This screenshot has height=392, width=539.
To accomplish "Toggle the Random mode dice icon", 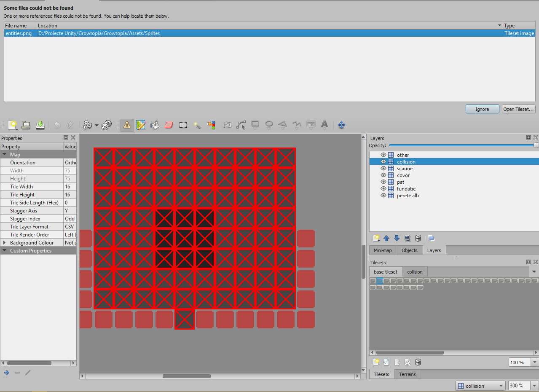I will pos(107,125).
